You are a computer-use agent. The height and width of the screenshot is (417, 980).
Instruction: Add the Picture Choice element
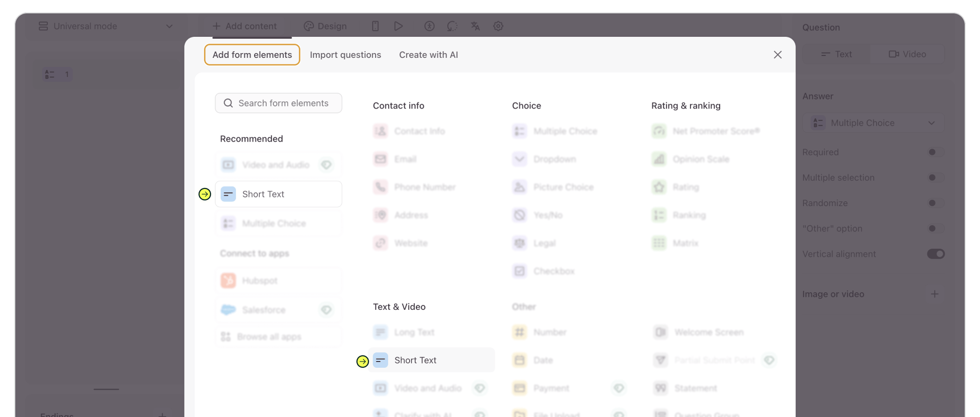553,187
